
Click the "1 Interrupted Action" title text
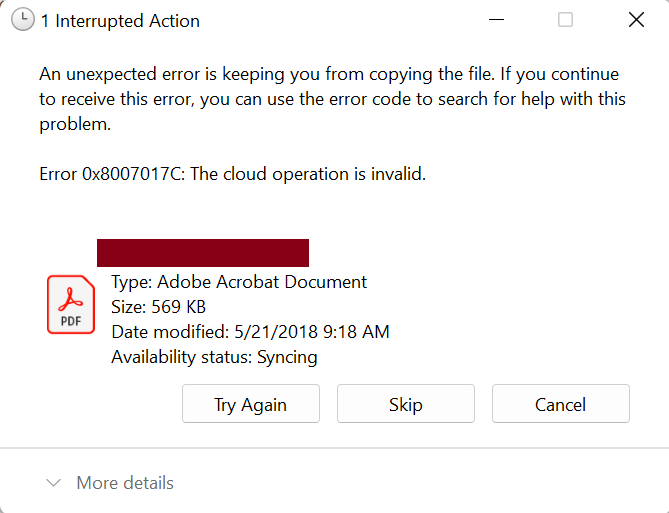click(x=120, y=21)
